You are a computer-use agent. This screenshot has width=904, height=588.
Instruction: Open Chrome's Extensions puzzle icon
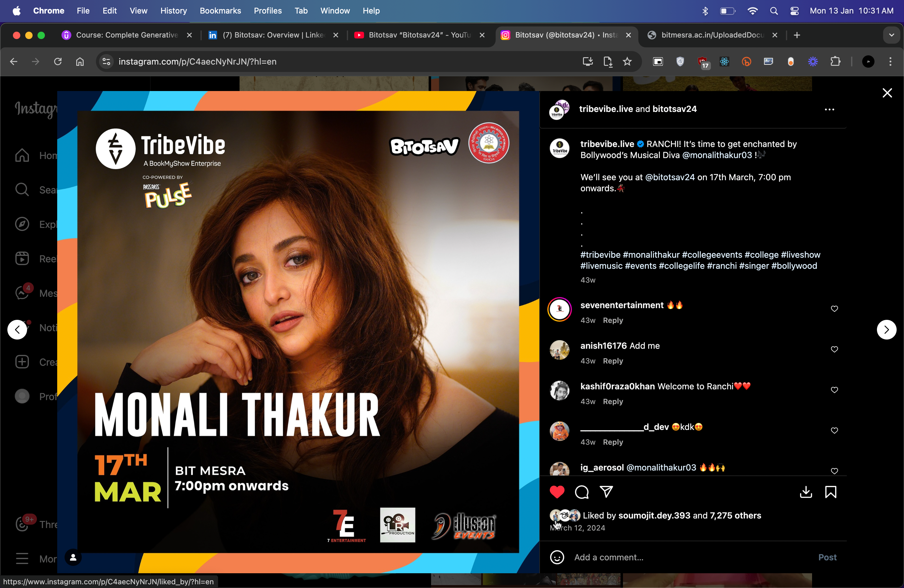coord(835,62)
